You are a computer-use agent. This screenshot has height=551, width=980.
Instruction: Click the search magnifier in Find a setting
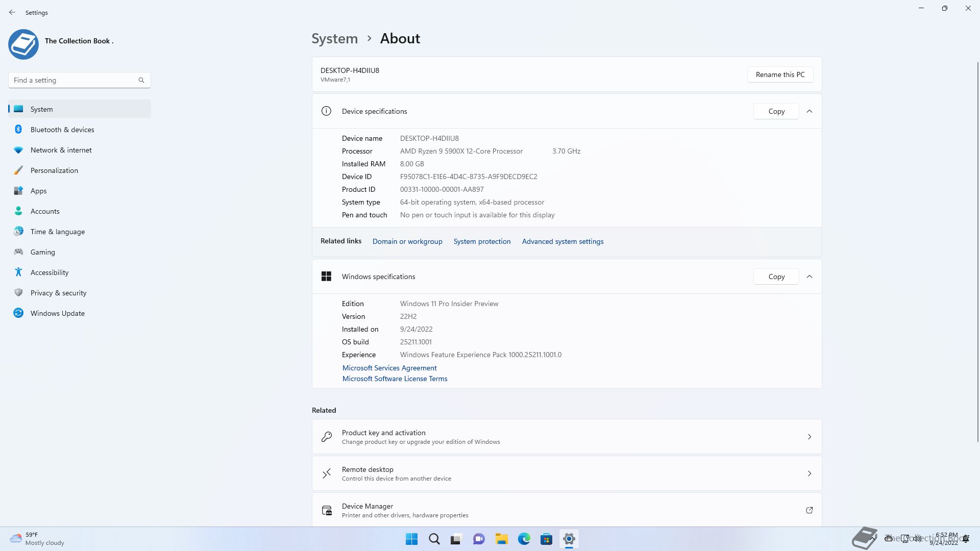click(x=141, y=80)
